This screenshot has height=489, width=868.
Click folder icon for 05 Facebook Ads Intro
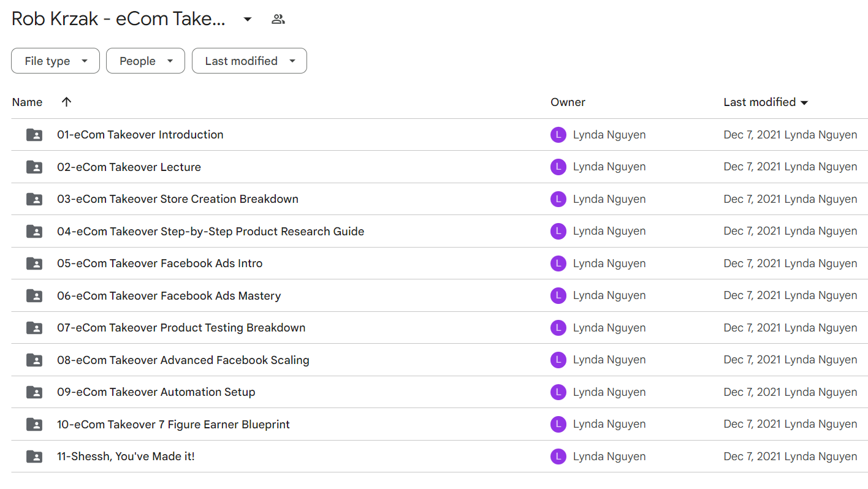[34, 263]
